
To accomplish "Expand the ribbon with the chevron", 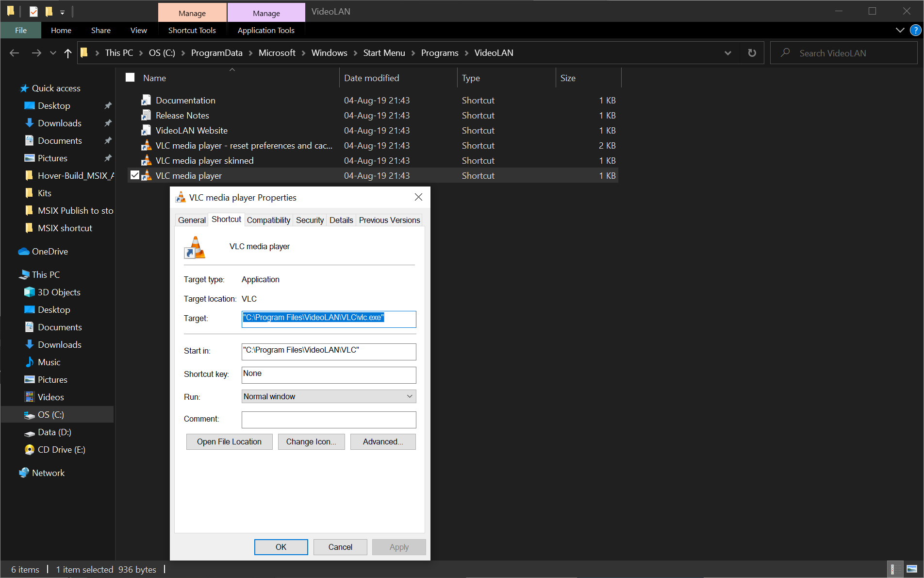I will (900, 30).
